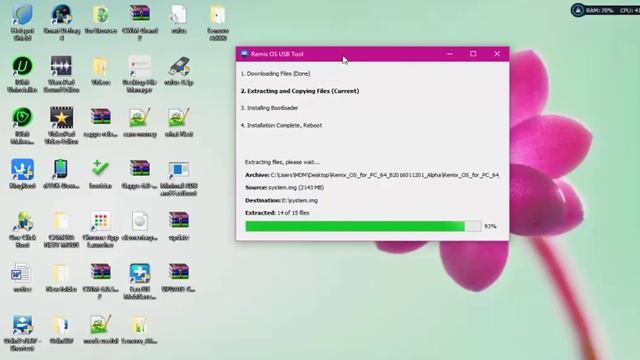
Task: Open the disc image file icon
Action: click(x=140, y=221)
